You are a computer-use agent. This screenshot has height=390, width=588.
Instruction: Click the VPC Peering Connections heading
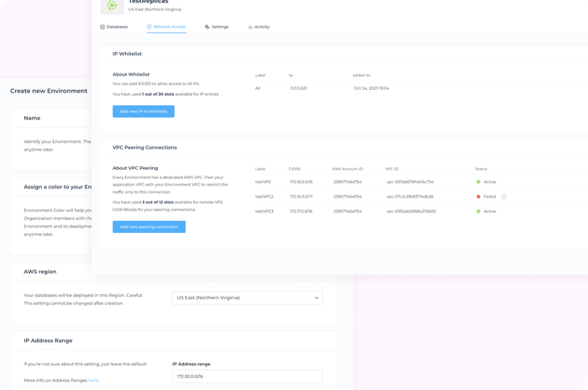coord(144,148)
